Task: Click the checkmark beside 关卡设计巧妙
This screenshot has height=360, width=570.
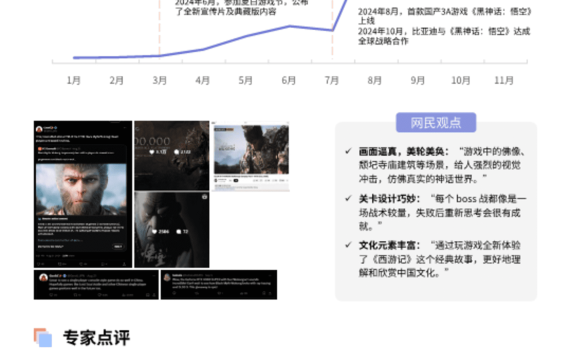Action: tap(348, 198)
